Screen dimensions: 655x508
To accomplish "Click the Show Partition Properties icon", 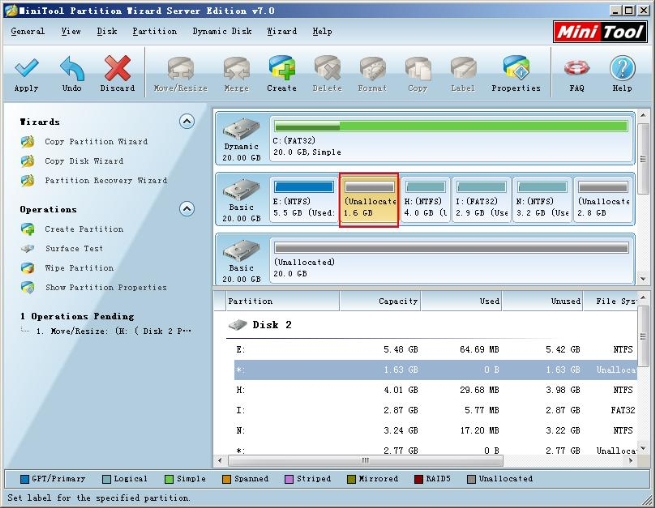I will pos(28,287).
